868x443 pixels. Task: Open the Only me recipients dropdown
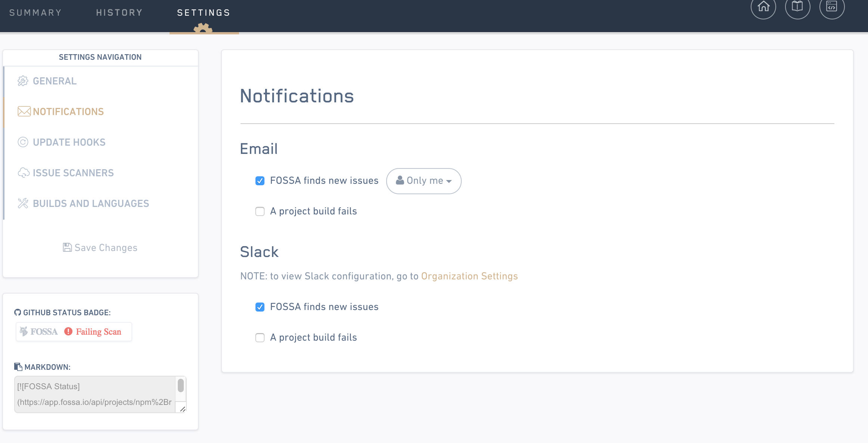[x=424, y=181]
